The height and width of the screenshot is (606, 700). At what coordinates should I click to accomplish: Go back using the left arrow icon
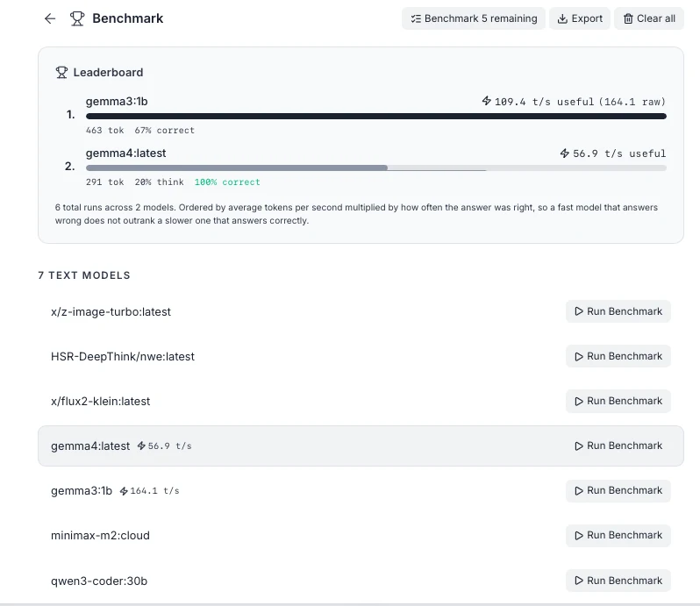[50, 18]
